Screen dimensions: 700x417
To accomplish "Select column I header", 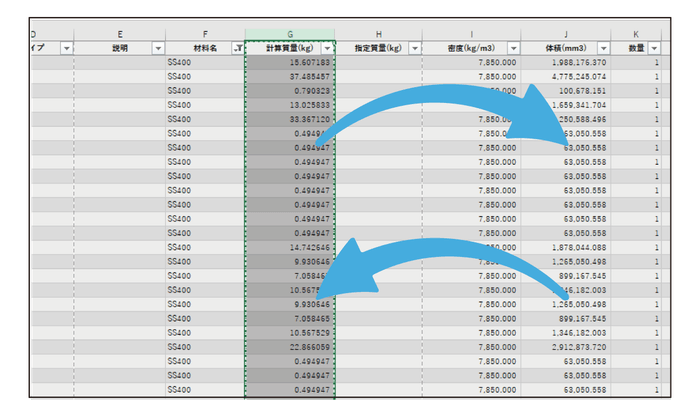I will click(x=471, y=34).
